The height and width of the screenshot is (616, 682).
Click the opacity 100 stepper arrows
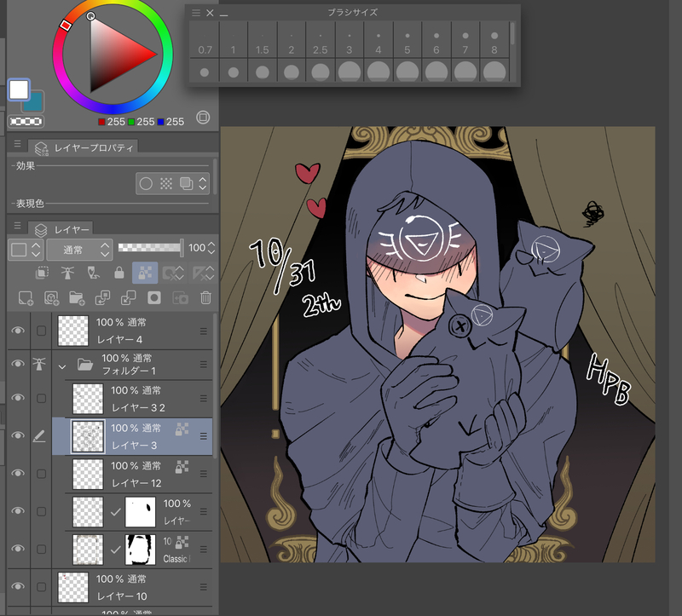click(211, 248)
